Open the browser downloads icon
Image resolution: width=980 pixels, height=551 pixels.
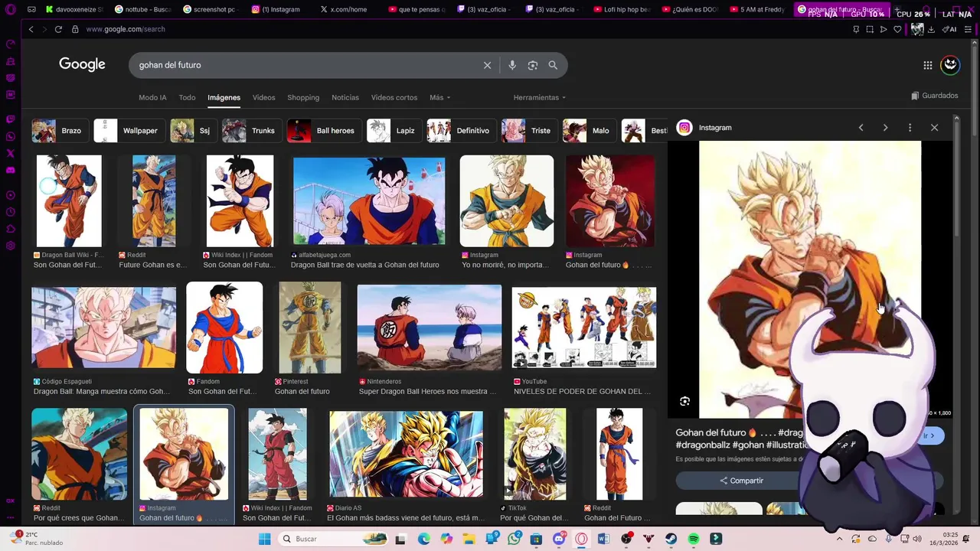931,29
